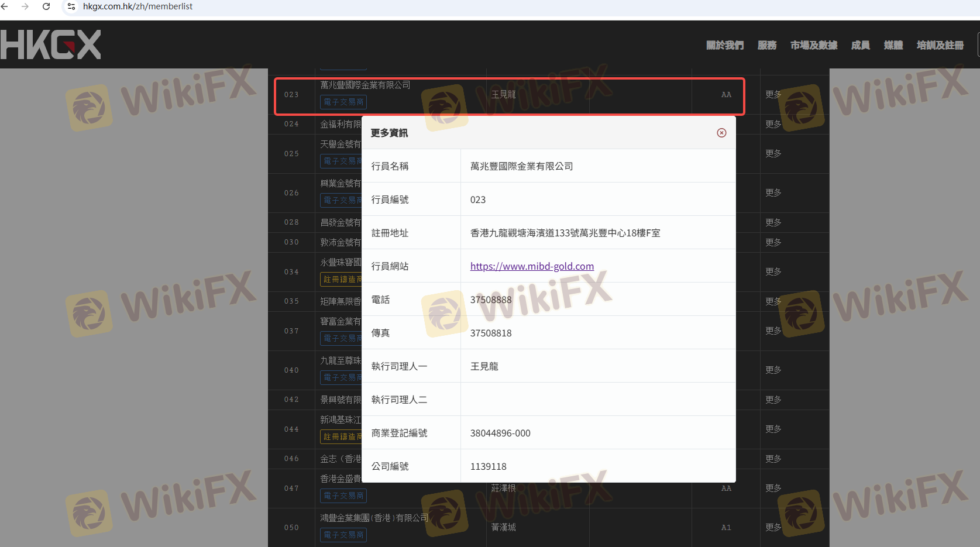Open site information icon in address bar
The image size is (980, 547).
(71, 6)
